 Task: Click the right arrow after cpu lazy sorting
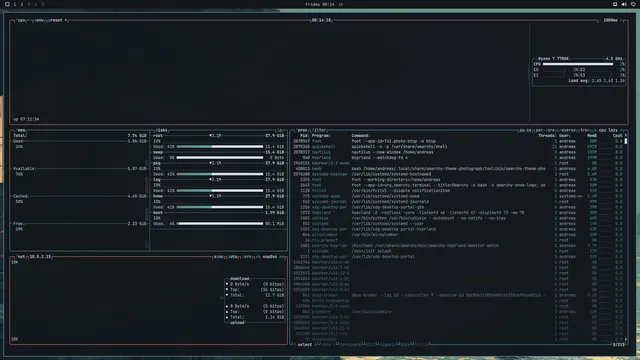click(622, 130)
